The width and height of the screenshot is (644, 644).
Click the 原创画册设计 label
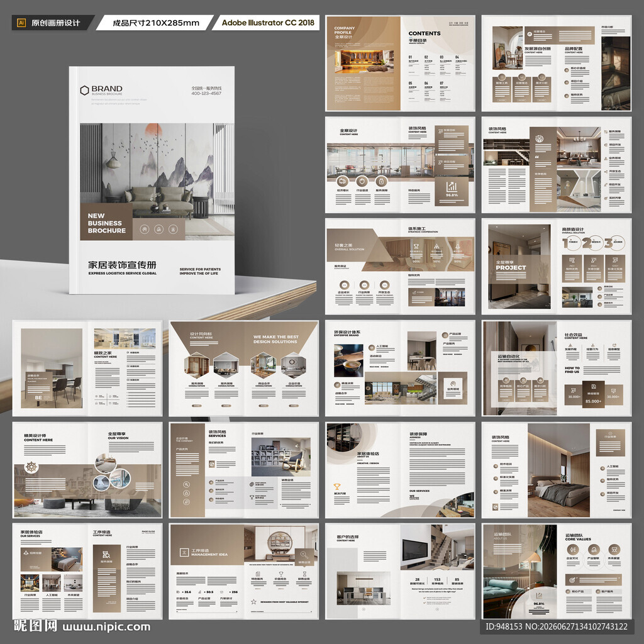pos(55,23)
